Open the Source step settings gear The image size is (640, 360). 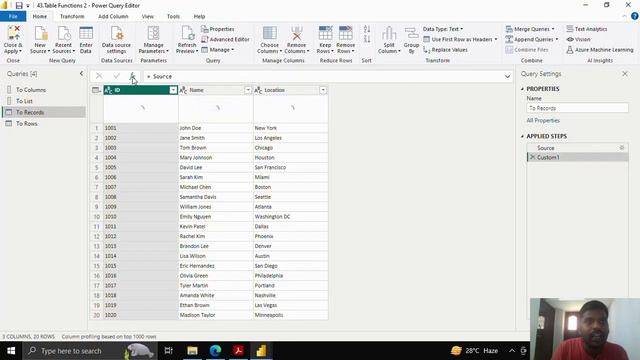[x=622, y=148]
